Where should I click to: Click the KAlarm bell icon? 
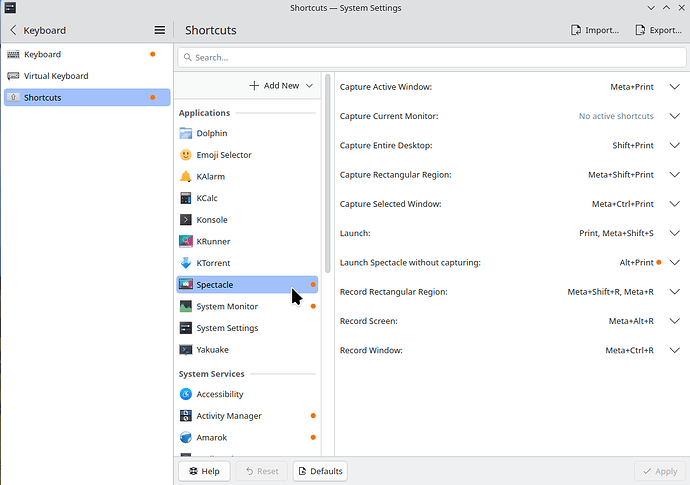(186, 176)
